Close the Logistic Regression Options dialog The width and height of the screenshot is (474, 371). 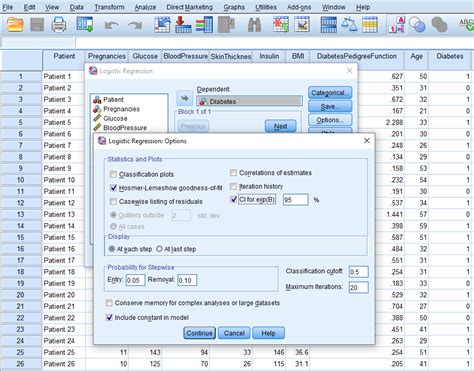(367, 141)
